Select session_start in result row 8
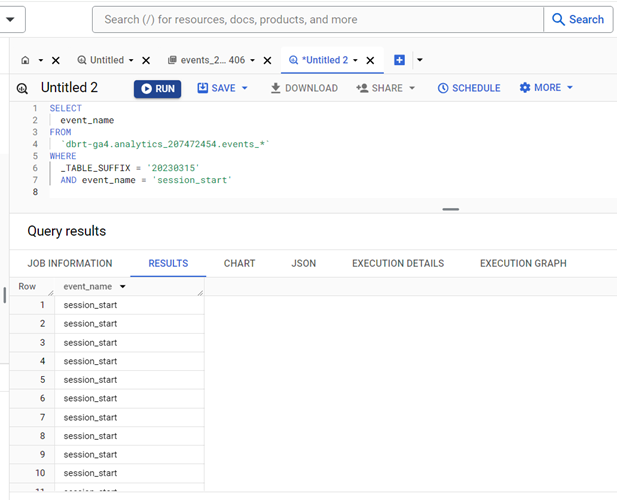This screenshot has height=500, width=617. [91, 436]
